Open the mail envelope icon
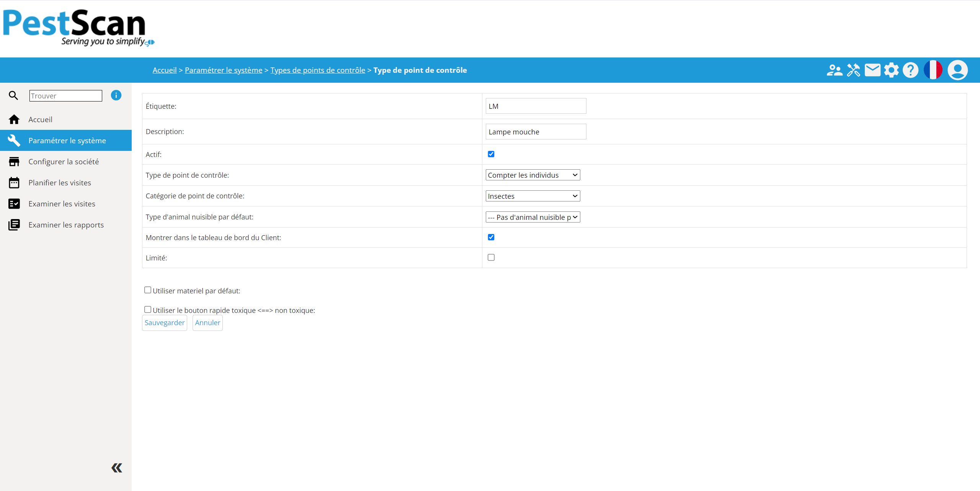The height and width of the screenshot is (491, 980). pos(872,70)
